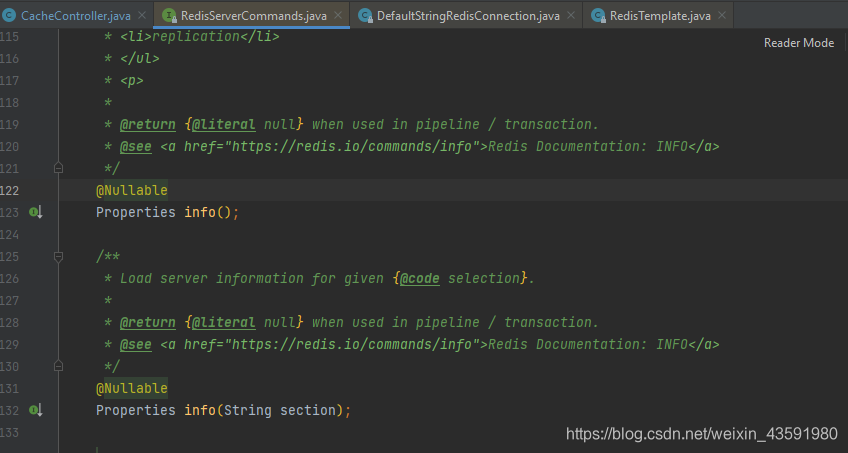Click the @Nullable annotation on line 131
Image resolution: width=848 pixels, height=453 pixels.
coord(131,388)
